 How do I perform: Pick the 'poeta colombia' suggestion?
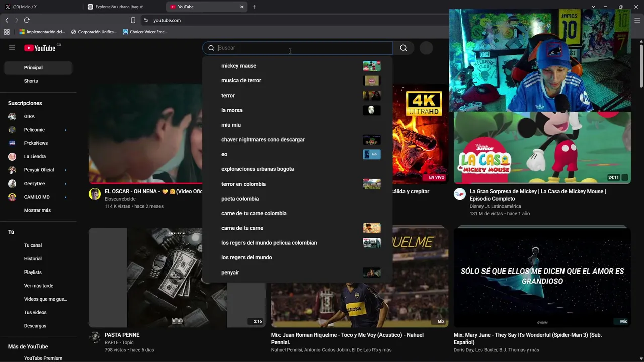[x=297, y=199]
